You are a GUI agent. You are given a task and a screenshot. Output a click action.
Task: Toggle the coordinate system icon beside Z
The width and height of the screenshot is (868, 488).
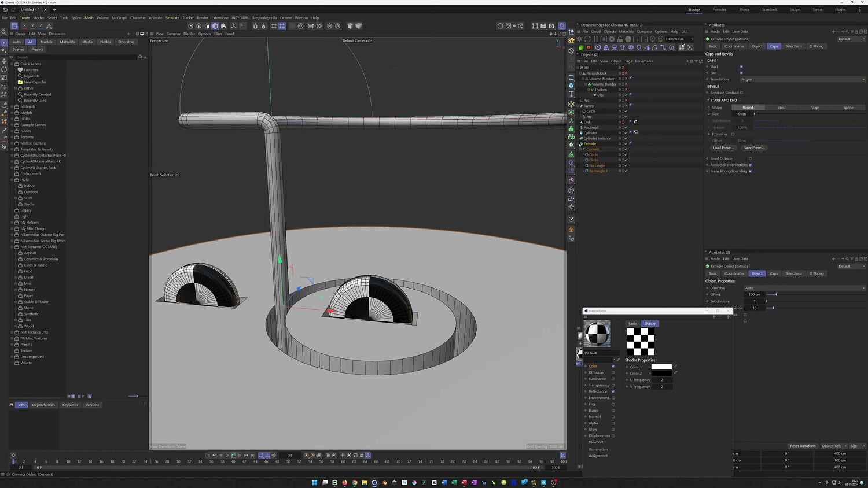49,26
